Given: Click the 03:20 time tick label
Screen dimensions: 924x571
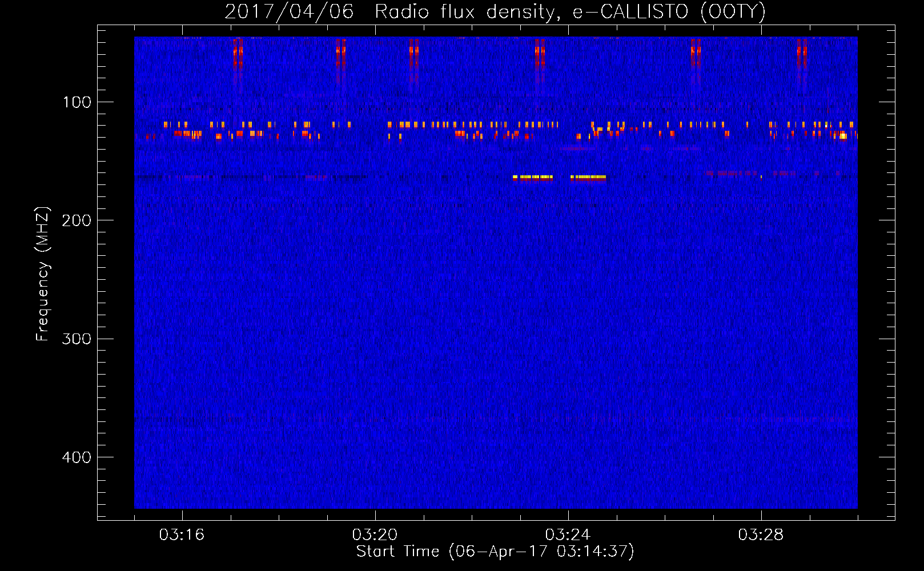Looking at the screenshot, I should (375, 535).
